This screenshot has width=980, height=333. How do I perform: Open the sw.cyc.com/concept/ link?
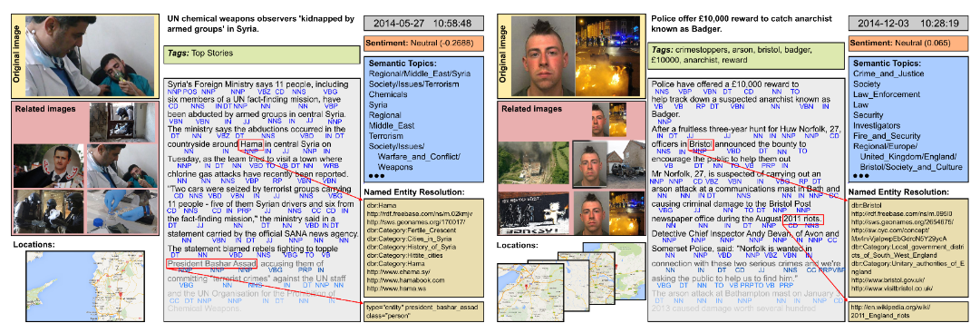click(x=890, y=230)
